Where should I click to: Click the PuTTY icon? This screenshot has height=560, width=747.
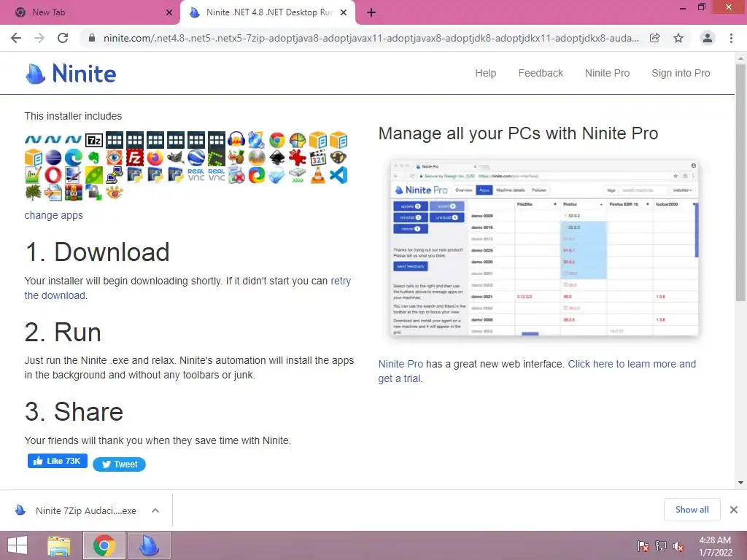(115, 175)
